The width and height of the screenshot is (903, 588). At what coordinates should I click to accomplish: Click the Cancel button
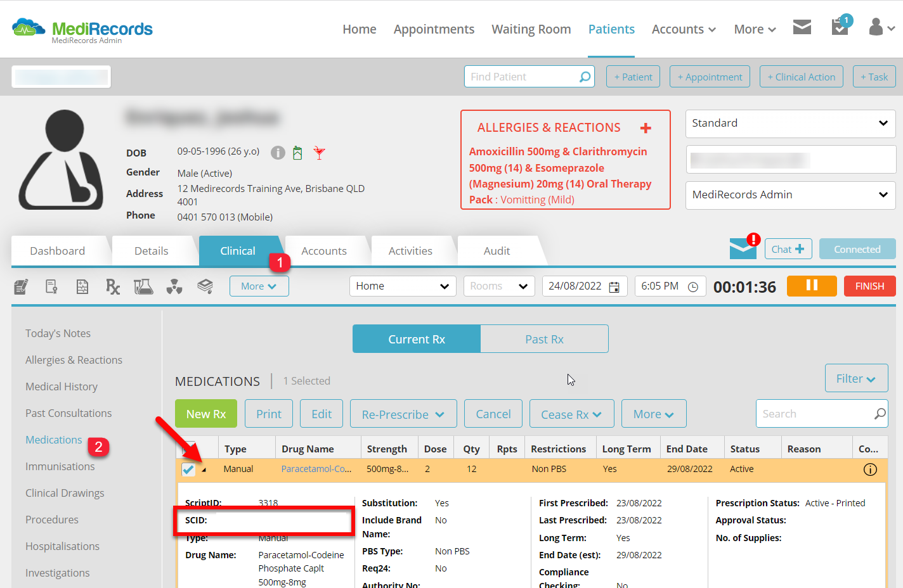pos(493,414)
